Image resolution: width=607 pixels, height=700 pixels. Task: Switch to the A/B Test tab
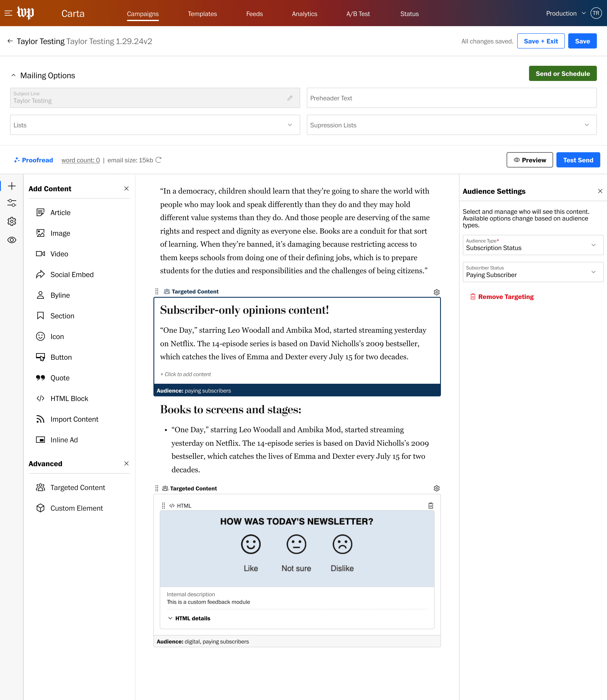tap(358, 14)
